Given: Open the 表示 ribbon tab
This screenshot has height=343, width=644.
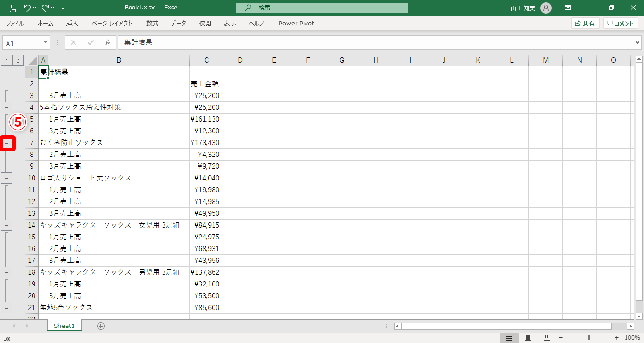Looking at the screenshot, I should tap(230, 23).
